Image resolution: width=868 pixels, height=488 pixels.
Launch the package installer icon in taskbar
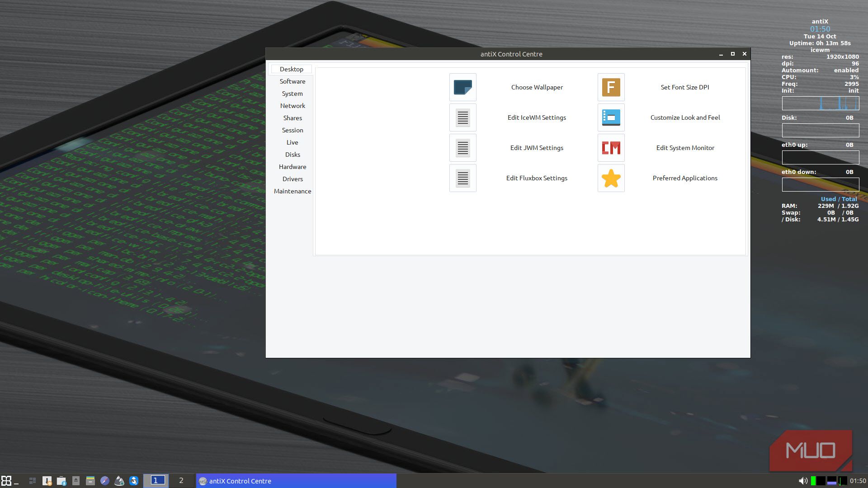click(47, 481)
